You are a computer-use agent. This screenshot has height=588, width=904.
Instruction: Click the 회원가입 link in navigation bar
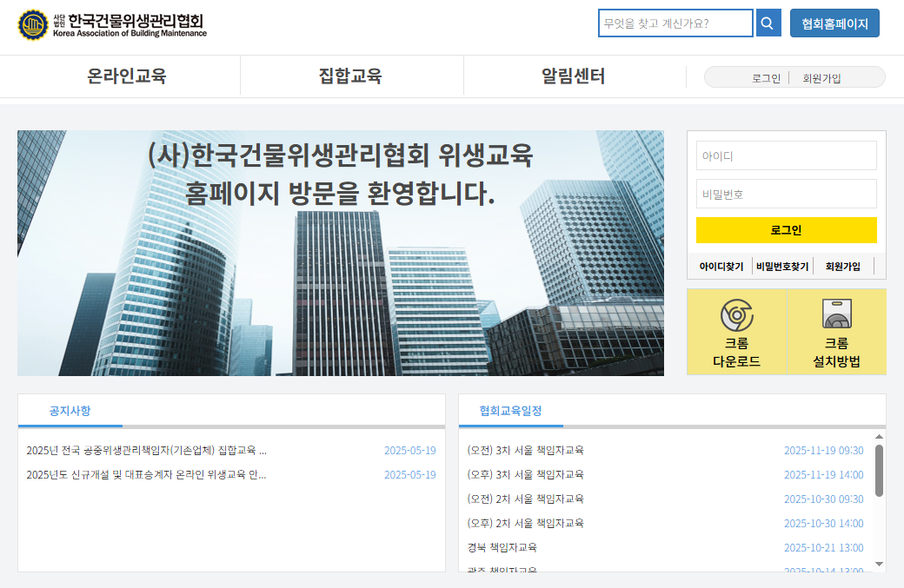[821, 78]
